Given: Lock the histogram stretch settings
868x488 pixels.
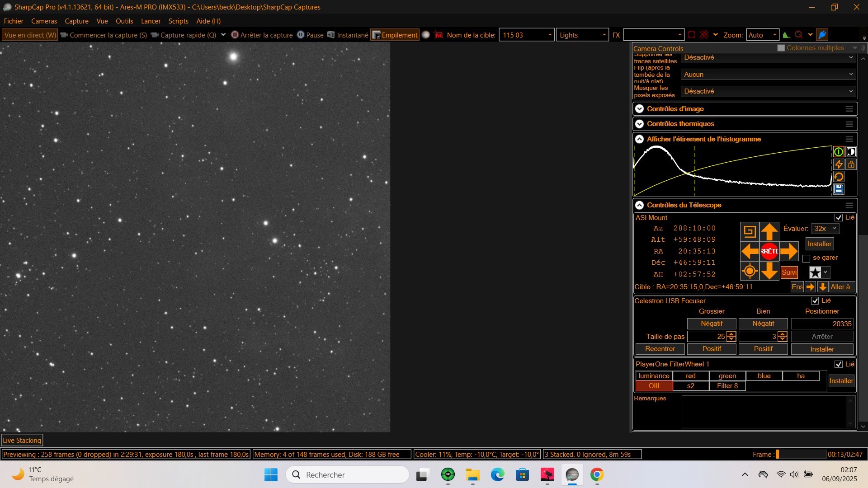Looking at the screenshot, I should pyautogui.click(x=851, y=164).
